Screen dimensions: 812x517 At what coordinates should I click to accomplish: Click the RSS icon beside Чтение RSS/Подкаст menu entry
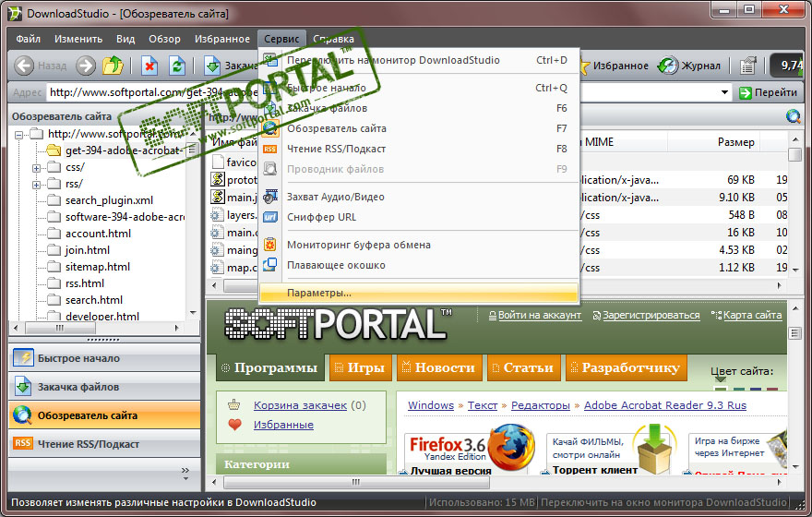click(x=269, y=150)
